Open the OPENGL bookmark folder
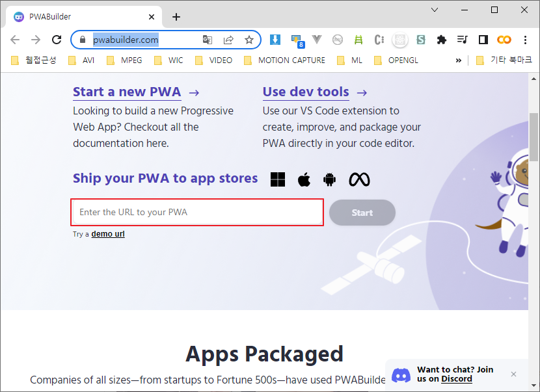Image resolution: width=540 pixels, height=392 pixels. tap(396, 60)
